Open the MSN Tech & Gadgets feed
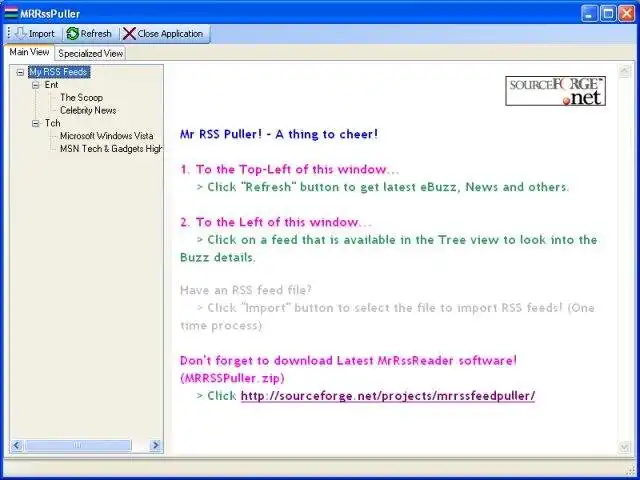The height and width of the screenshot is (480, 640). click(111, 149)
